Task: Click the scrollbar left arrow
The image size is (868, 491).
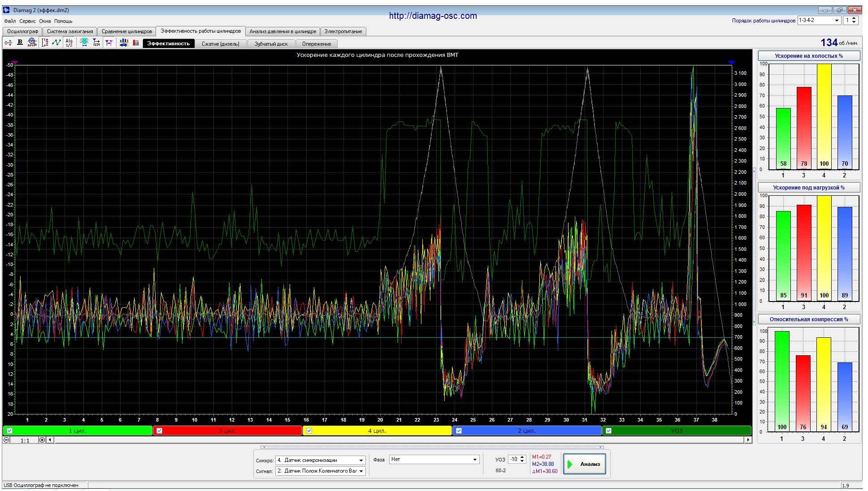Action: click(x=50, y=440)
